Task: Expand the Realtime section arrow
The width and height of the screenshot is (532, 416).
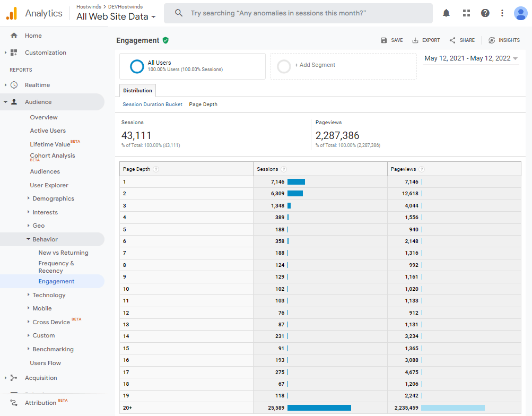Action: point(5,85)
